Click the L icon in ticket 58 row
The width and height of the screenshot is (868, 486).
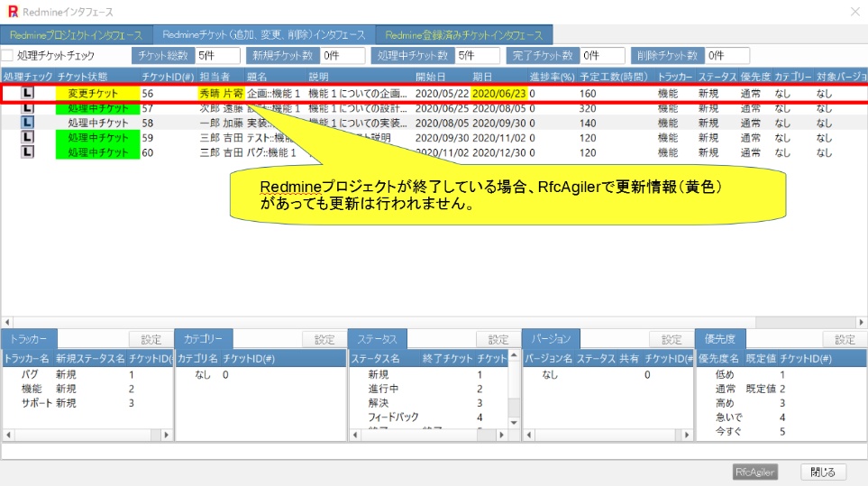coord(27,123)
